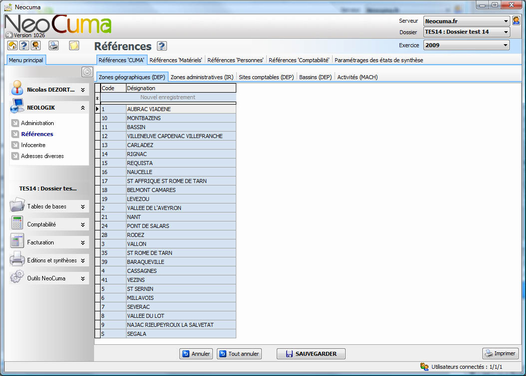Click the Comptabilité calculator icon

[x=17, y=224]
